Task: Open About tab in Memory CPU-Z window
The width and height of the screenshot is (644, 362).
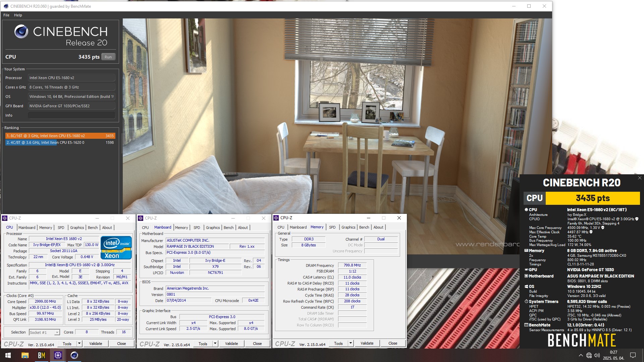Action: coord(378,227)
